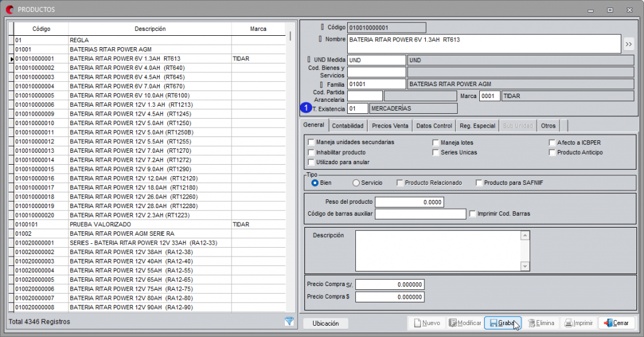Toggle Imprimir Cod. Barras checkbox
This screenshot has width=644, height=337.
point(472,213)
